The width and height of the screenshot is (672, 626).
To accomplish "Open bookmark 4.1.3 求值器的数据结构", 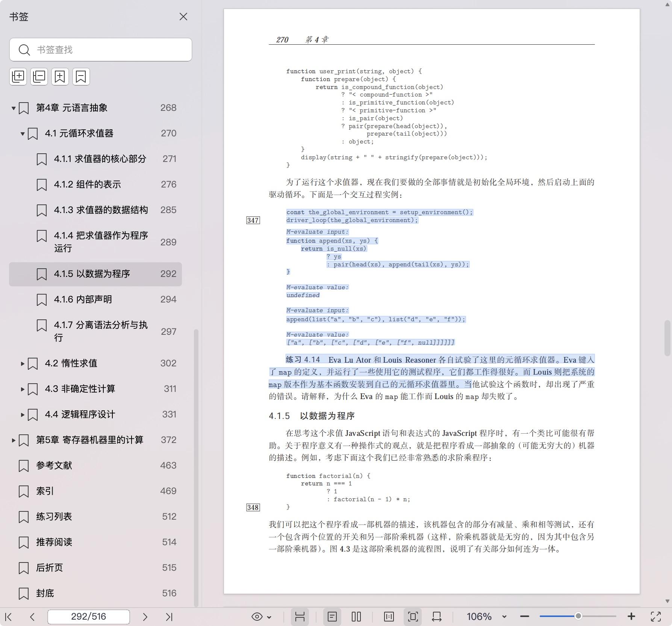I will 95,210.
